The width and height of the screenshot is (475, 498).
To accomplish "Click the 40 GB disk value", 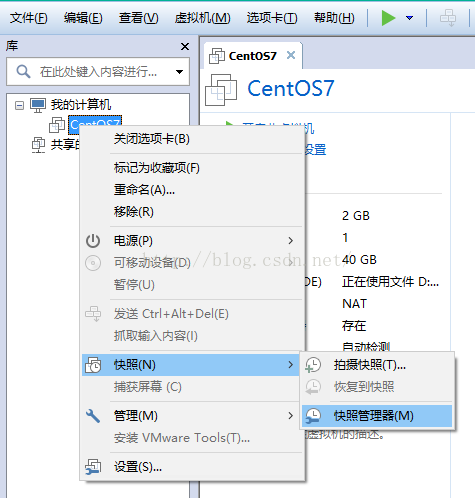I will coord(359,260).
